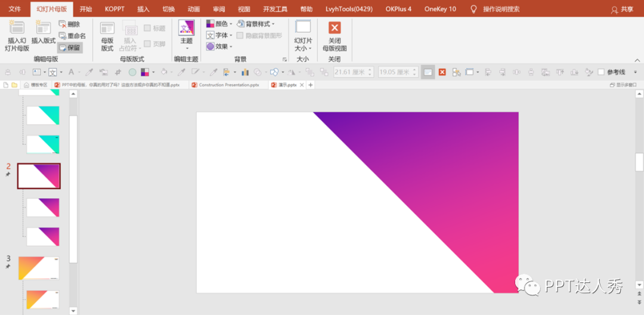The height and width of the screenshot is (315, 644).
Task: Switch to the 审阅 tab
Action: coord(219,9)
